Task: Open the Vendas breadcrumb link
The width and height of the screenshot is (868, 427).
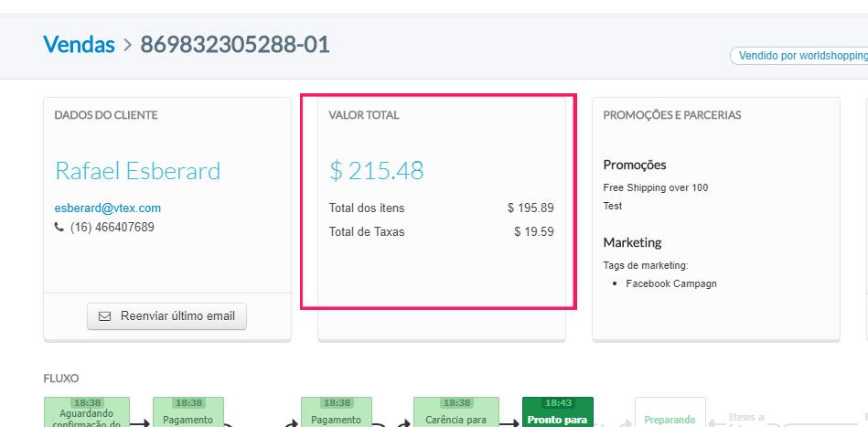Action: pos(79,44)
